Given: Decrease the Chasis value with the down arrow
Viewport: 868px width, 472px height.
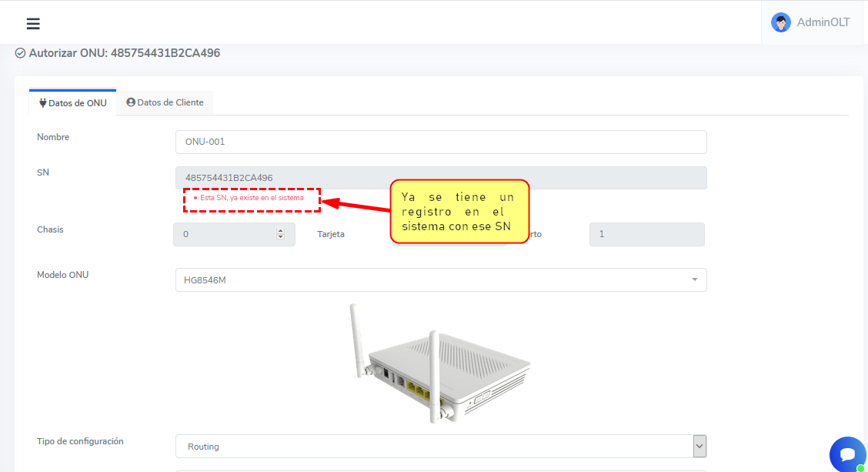Looking at the screenshot, I should (280, 238).
